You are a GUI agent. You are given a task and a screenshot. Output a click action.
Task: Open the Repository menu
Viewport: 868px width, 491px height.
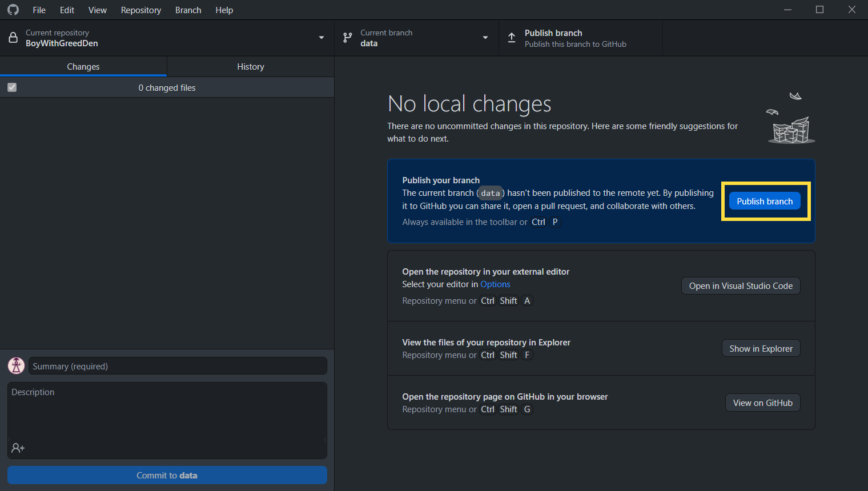point(141,10)
